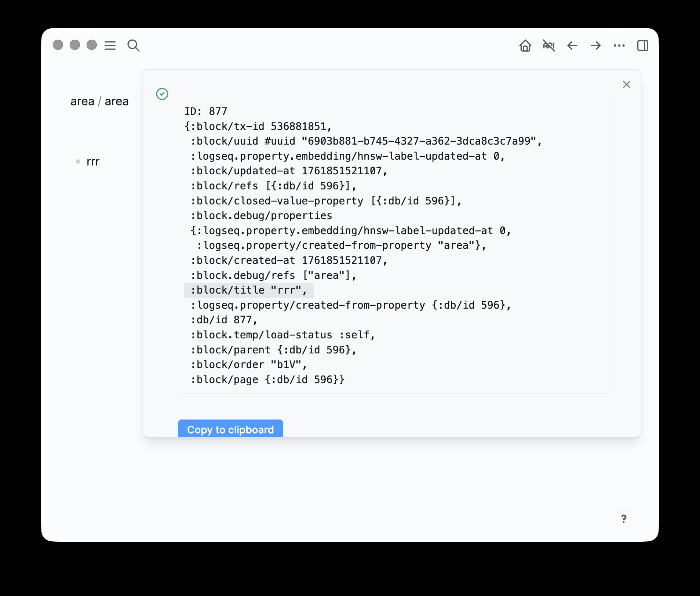Toggle the right sidebar panel
Image resolution: width=700 pixels, height=596 pixels.
(x=642, y=46)
